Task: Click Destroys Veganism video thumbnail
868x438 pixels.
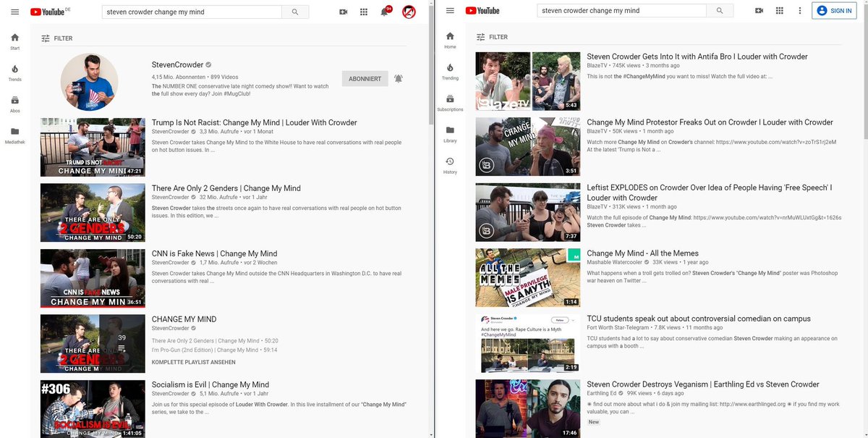Action: point(528,408)
